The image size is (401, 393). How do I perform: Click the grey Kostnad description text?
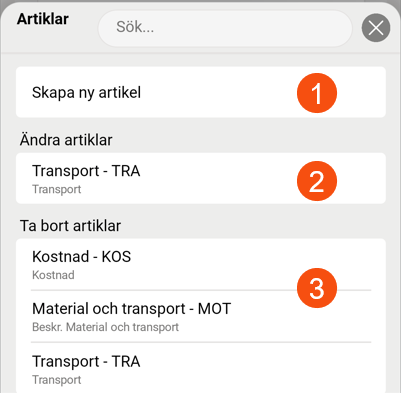tap(53, 275)
